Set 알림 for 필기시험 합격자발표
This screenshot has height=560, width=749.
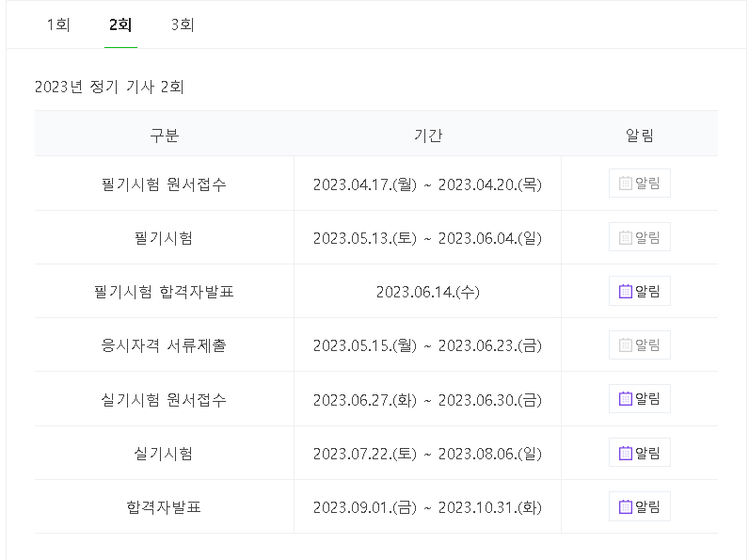[x=640, y=291]
